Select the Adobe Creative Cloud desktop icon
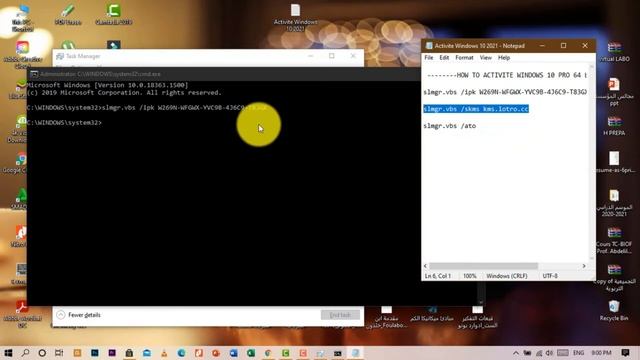Screen dimensions: 640x360 22,54
